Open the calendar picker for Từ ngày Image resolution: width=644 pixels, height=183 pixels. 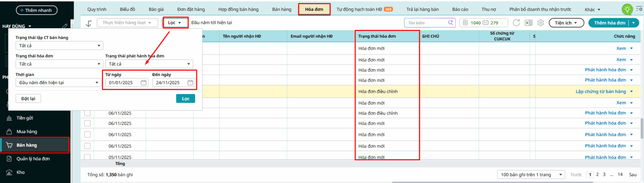144,83
